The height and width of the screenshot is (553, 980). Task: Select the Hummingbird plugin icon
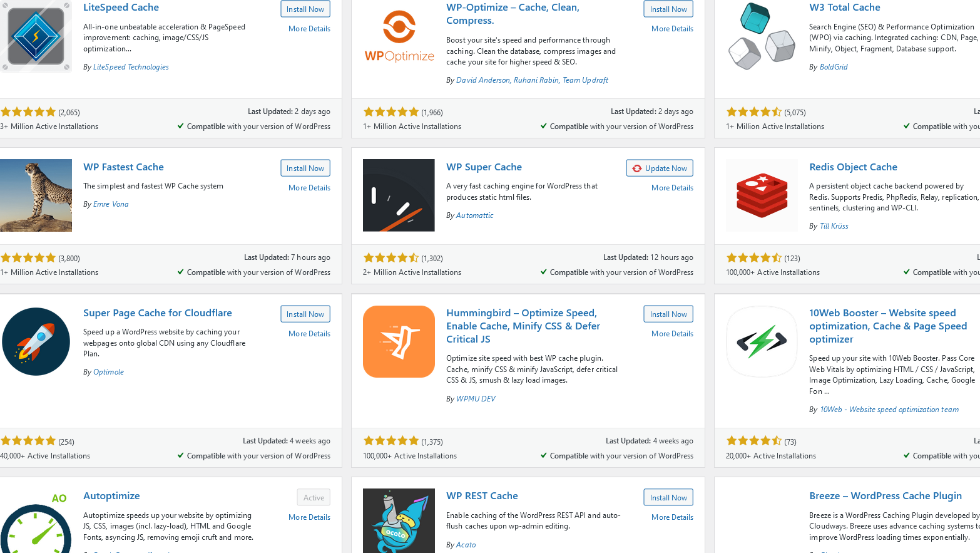pyautogui.click(x=399, y=341)
